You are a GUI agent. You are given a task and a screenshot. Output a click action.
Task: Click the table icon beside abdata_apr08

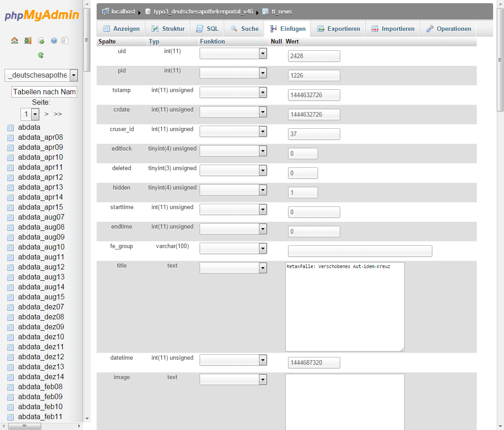tap(10, 137)
